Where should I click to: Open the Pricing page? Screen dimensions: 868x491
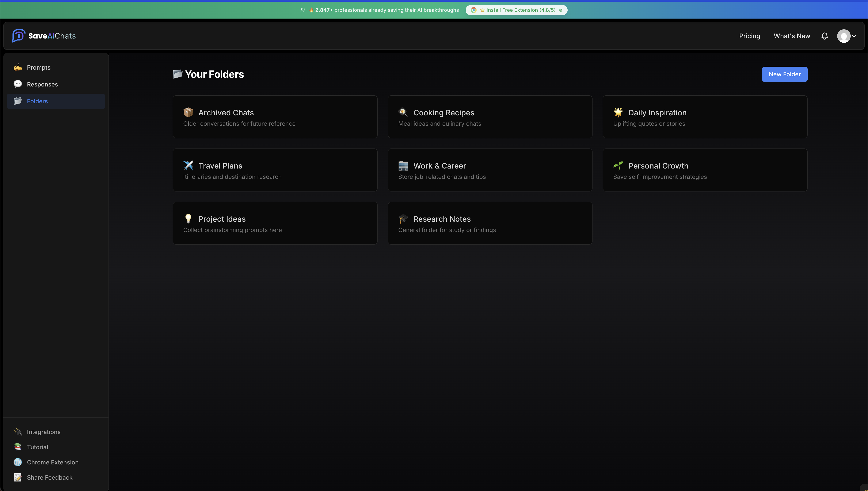[750, 36]
